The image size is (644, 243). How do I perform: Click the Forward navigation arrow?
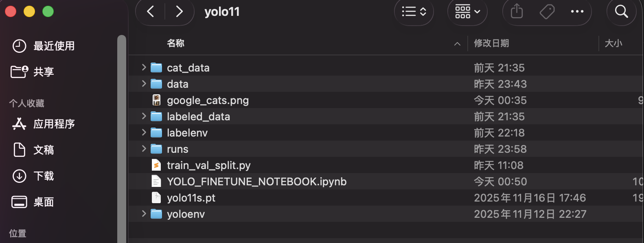(179, 11)
